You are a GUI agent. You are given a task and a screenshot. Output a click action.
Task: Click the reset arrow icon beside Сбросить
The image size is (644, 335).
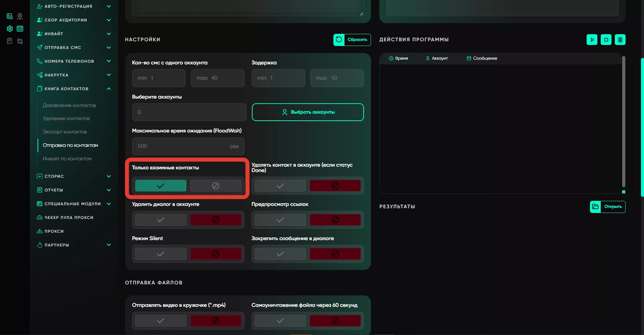(x=339, y=40)
